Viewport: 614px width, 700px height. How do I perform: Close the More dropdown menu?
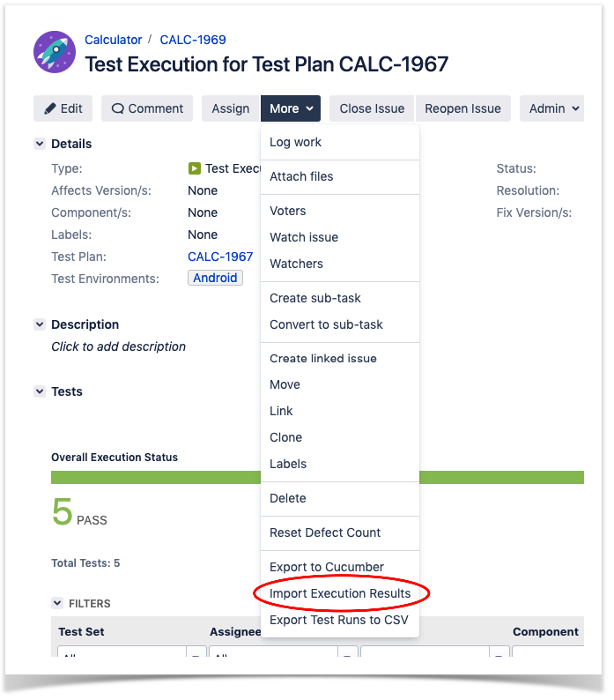pos(291,108)
